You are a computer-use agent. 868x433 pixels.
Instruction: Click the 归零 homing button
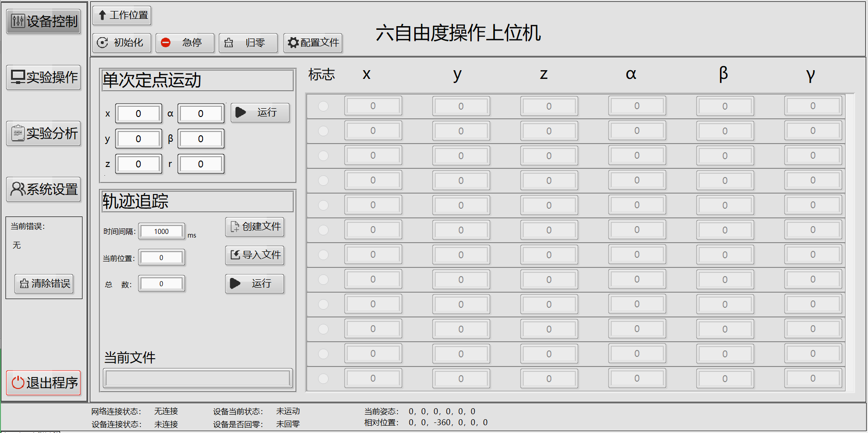tap(248, 43)
